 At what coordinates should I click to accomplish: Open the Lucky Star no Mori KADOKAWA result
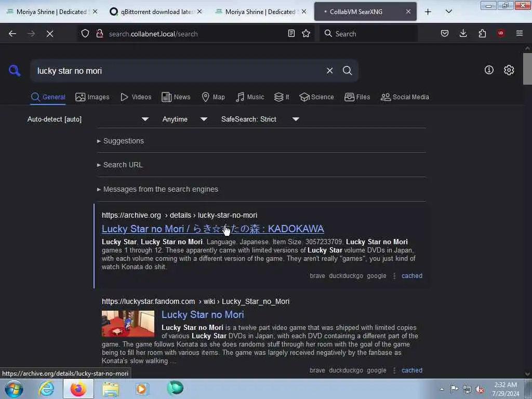coord(212,229)
